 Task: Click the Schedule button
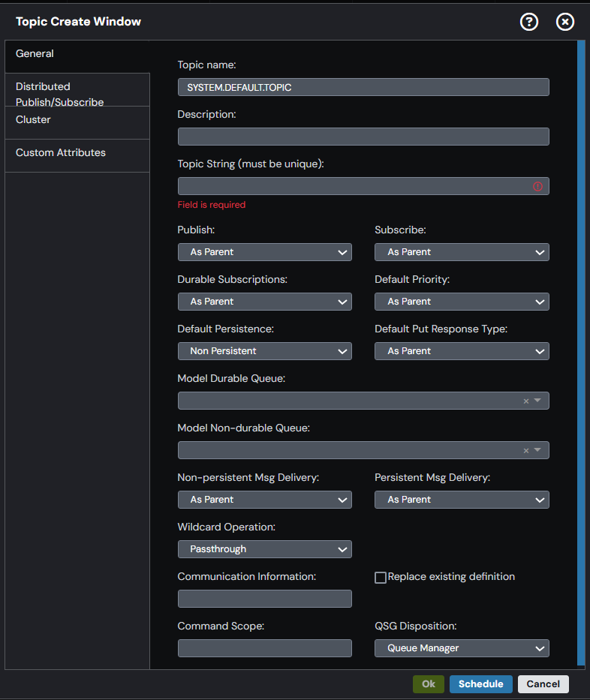tap(481, 684)
